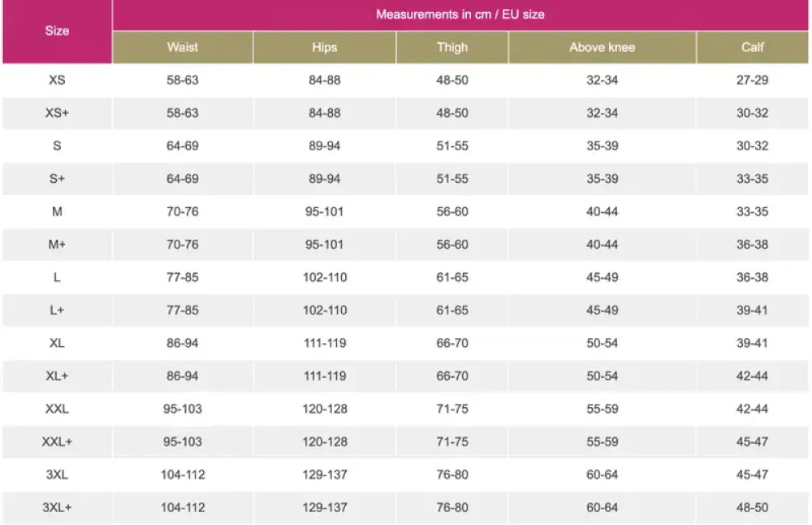Select the Hips column header

pyautogui.click(x=324, y=47)
